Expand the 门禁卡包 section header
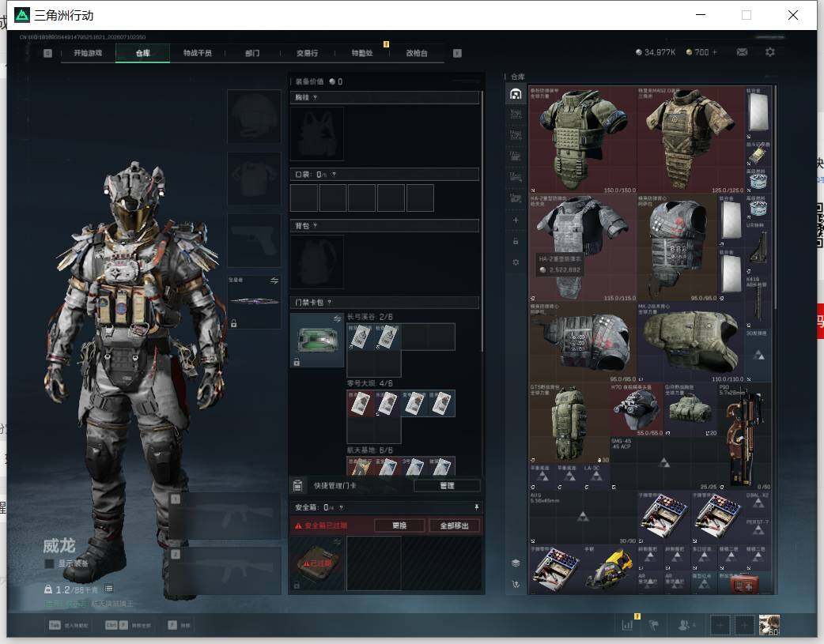Screen dimensions: 824x644 384,302
